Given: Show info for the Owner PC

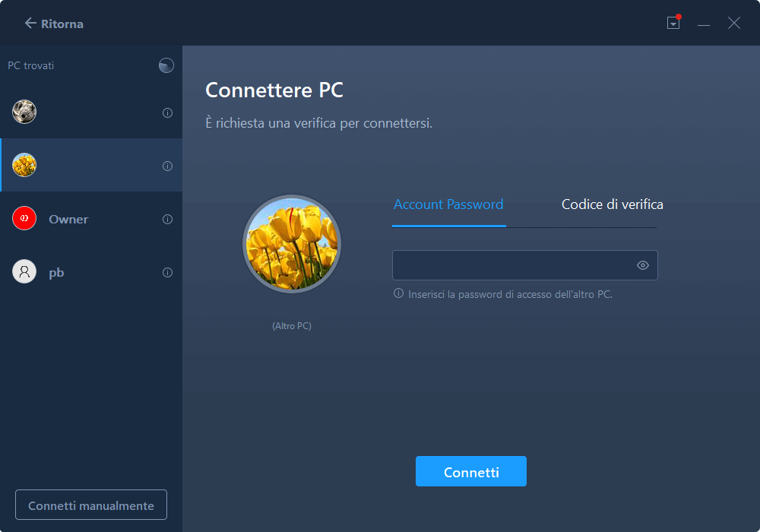Looking at the screenshot, I should tap(167, 220).
